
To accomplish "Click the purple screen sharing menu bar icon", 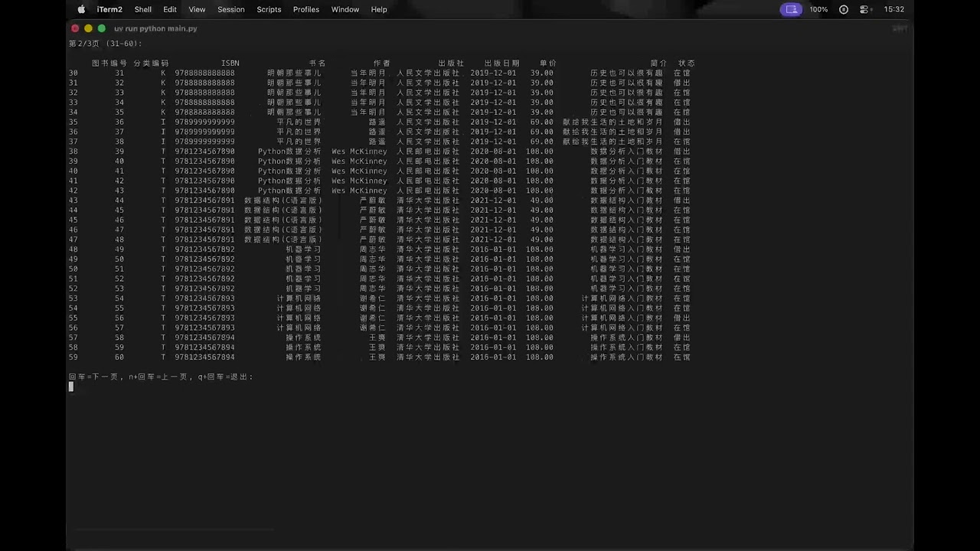I will point(792,9).
